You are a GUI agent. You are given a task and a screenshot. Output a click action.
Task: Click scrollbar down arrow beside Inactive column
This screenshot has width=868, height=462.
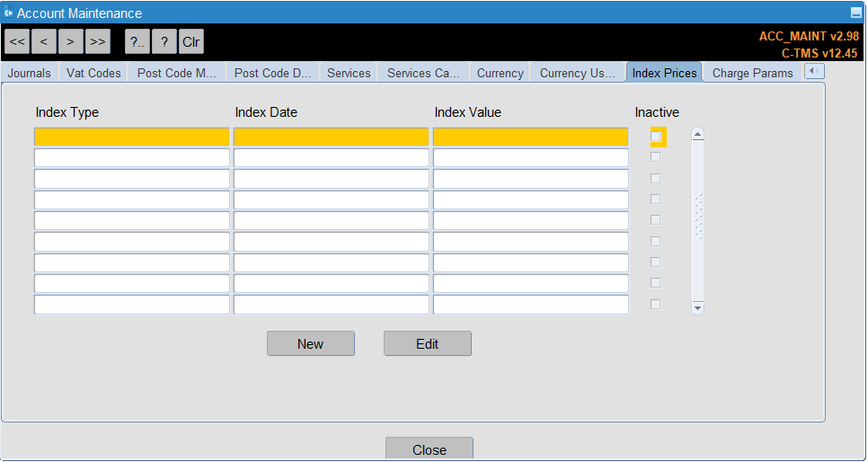[x=697, y=308]
